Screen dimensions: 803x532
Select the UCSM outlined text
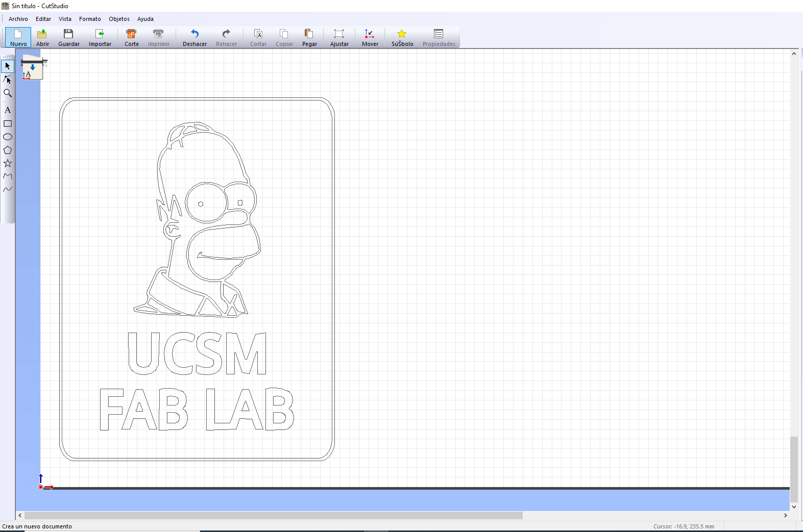click(197, 353)
